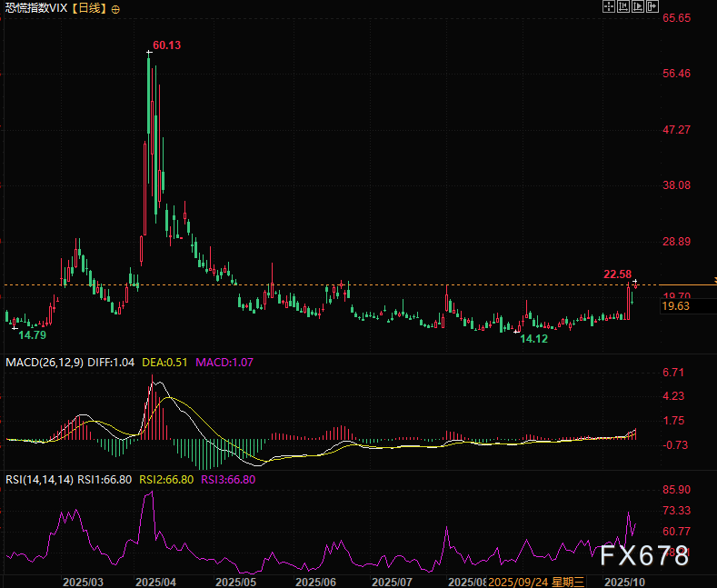
Task: Click the 60.13 peak high marker
Action: pyautogui.click(x=166, y=45)
